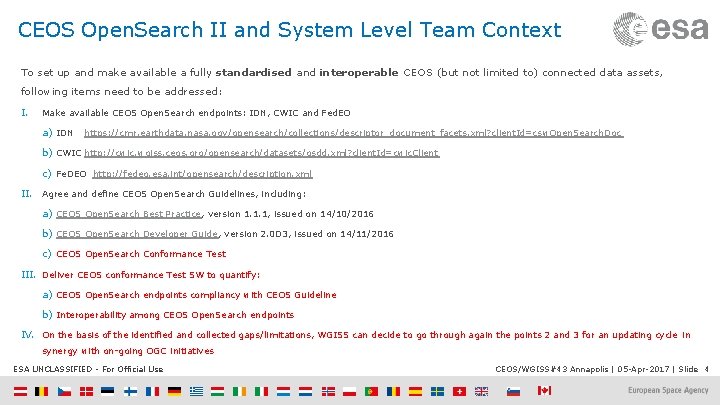Click 'Agree and define CEOS OpenSearch Guidelines' line
Viewport: 720px width, 405px height.
[174, 194]
